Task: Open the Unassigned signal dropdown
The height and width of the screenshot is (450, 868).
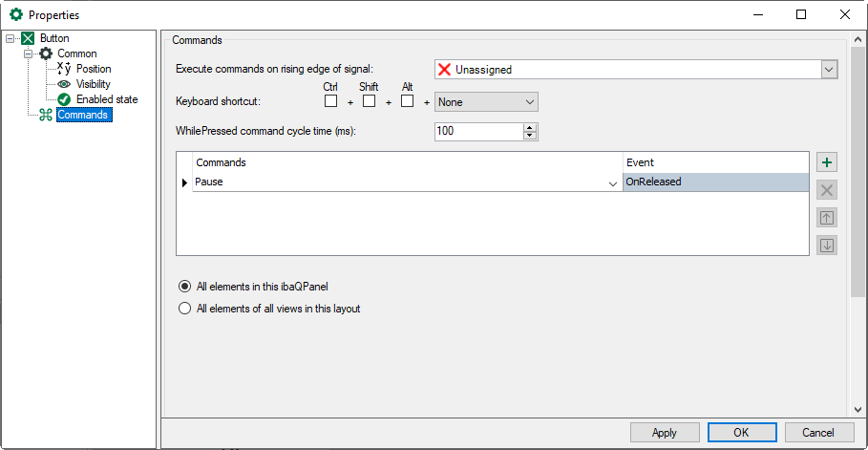Action: tap(828, 70)
